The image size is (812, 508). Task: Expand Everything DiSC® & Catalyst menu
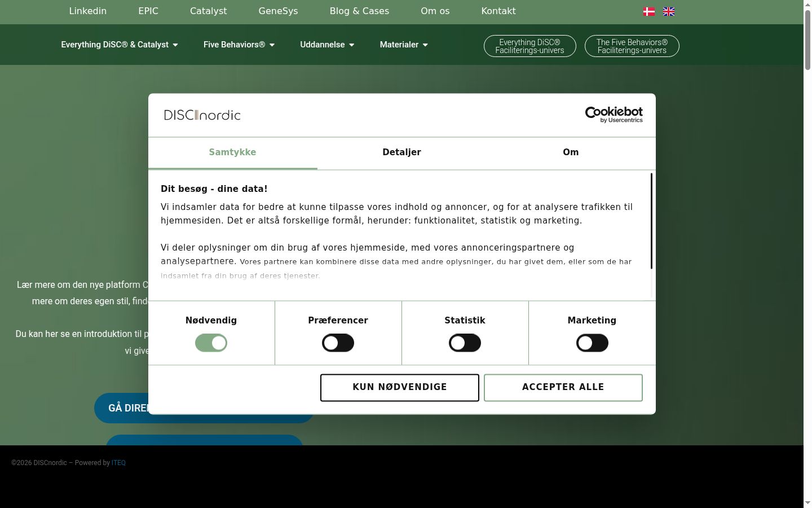[120, 45]
